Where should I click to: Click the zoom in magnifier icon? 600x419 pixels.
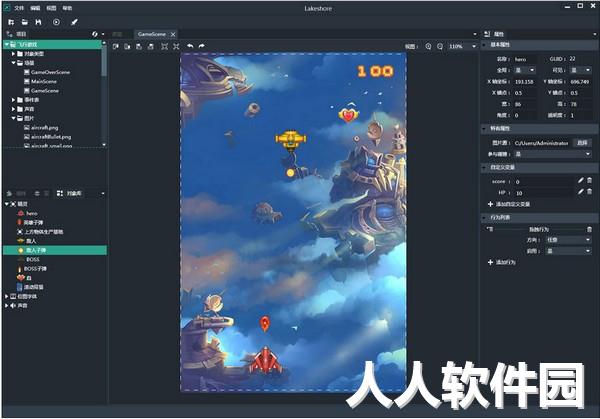428,46
